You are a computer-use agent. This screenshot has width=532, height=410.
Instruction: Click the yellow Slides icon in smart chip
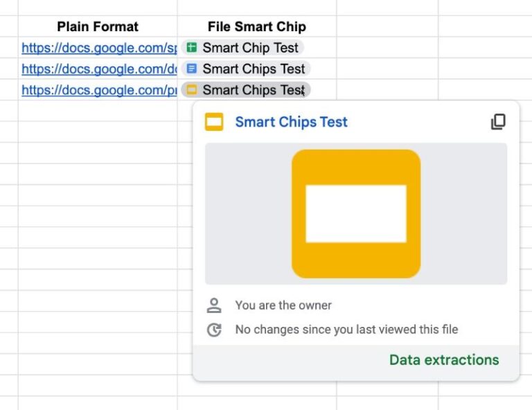tap(192, 90)
